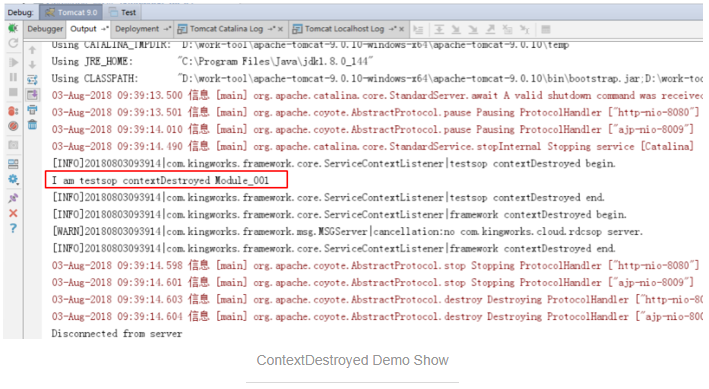The image size is (709, 389).
Task: Click the Pause Program icon
Action: pyautogui.click(x=13, y=77)
